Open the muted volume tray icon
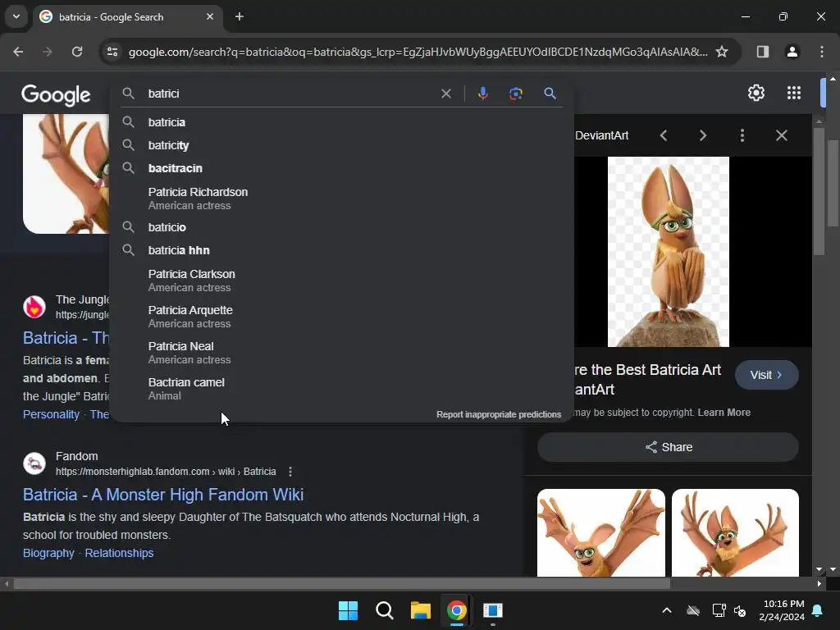 (740, 610)
